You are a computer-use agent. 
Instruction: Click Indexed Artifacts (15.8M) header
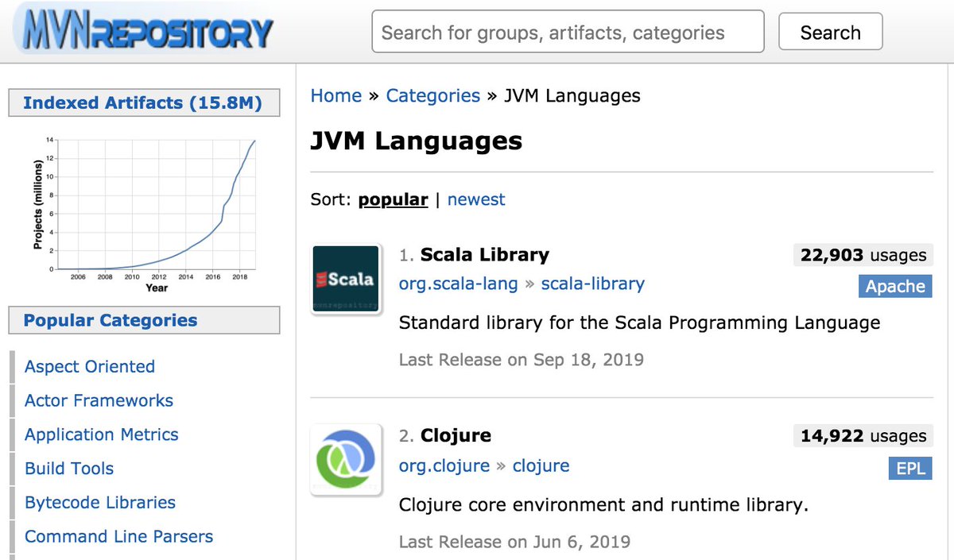pos(144,102)
